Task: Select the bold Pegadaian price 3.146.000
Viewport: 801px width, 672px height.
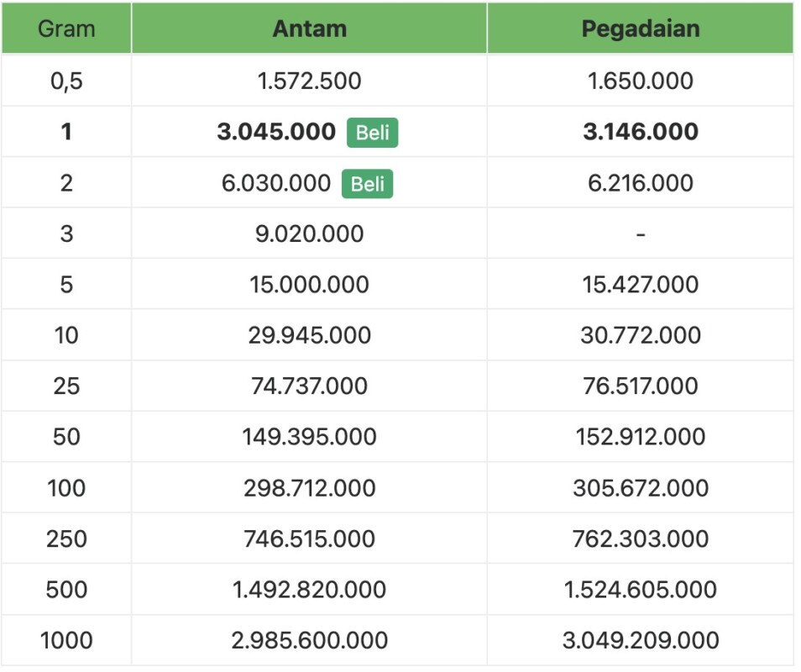Action: click(640, 132)
